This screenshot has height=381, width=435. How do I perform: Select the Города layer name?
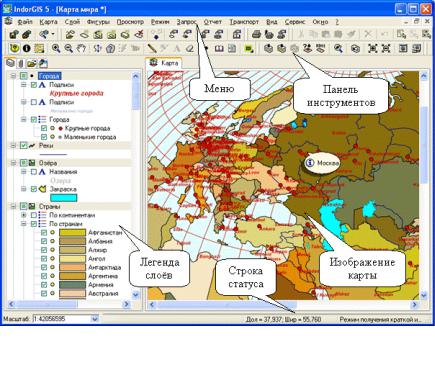pyautogui.click(x=49, y=76)
